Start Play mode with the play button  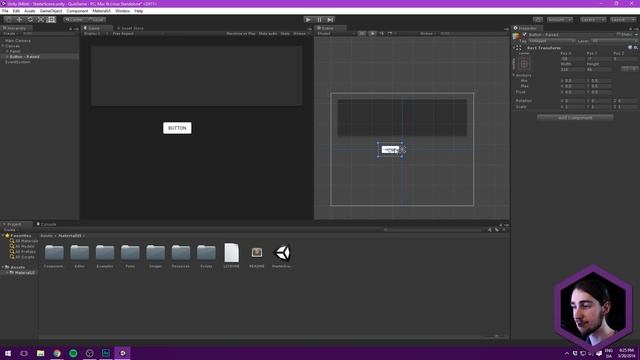pyautogui.click(x=308, y=20)
